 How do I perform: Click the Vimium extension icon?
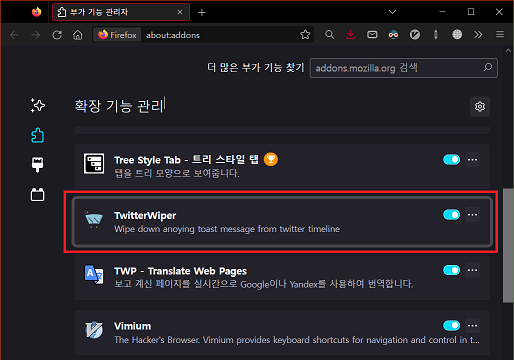click(94, 330)
